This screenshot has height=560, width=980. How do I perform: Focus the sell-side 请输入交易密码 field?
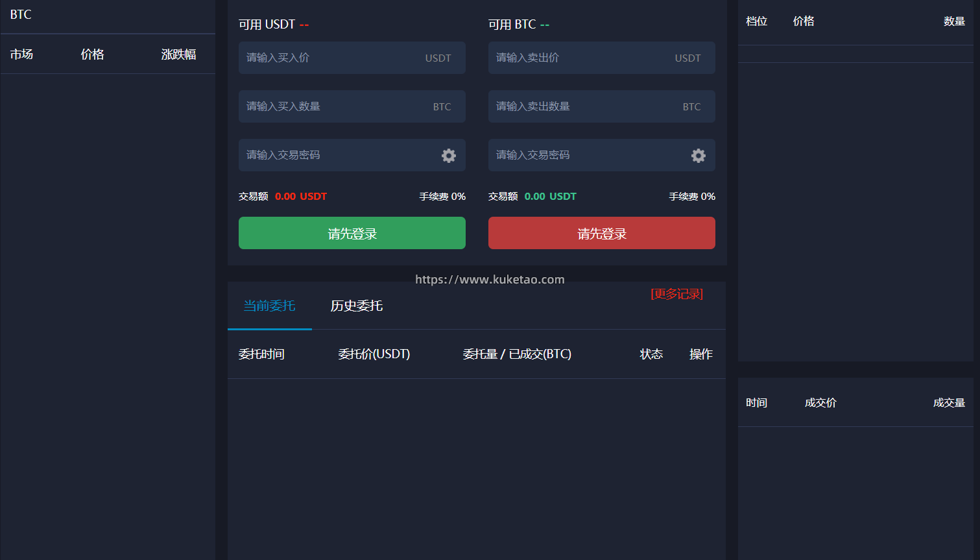[602, 155]
